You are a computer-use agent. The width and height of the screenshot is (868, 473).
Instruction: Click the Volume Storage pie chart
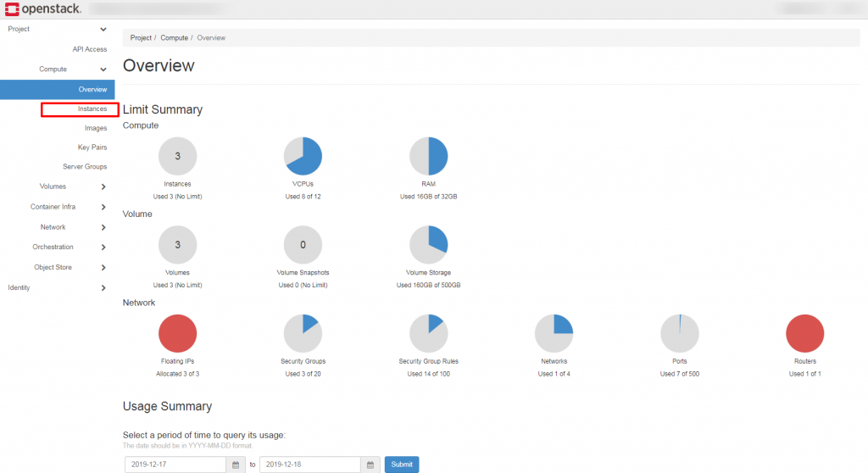pos(428,245)
